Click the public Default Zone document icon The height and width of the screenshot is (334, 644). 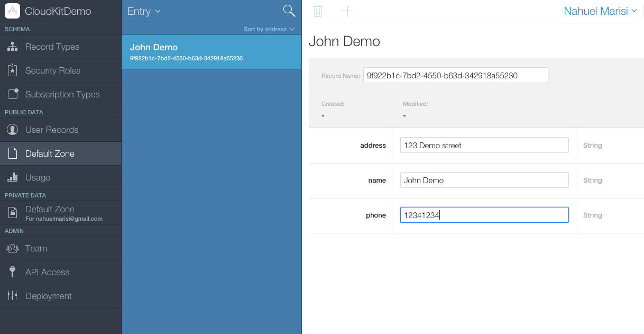13,154
